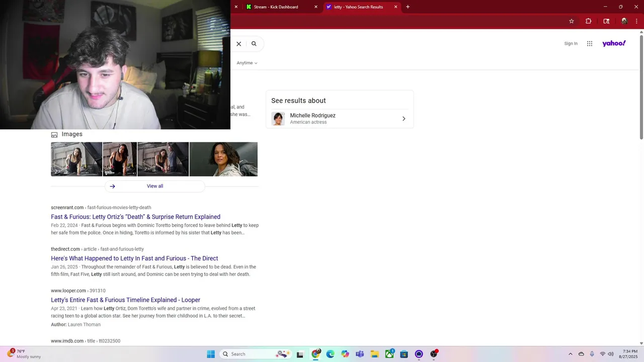Viewport: 644px width, 362px height.
Task: Open the fourth Letty close-up thumbnail
Action: (x=223, y=159)
